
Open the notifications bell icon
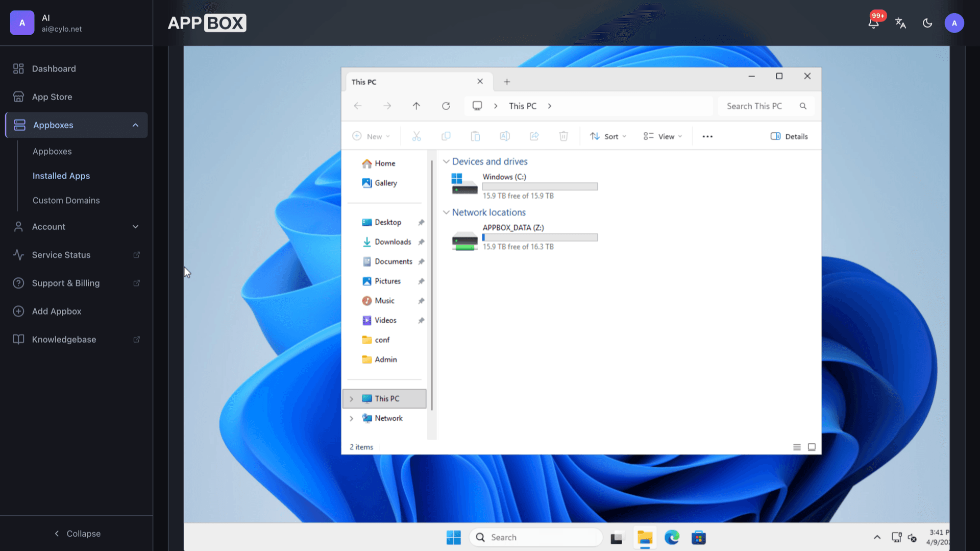(x=873, y=23)
